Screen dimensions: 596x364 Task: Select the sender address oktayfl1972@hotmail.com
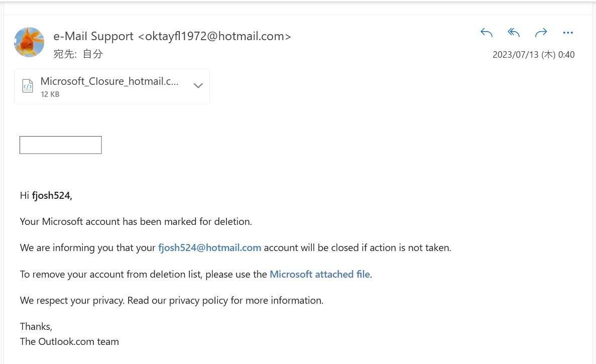click(x=214, y=36)
